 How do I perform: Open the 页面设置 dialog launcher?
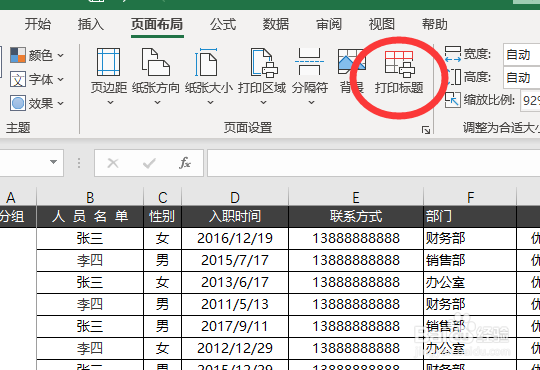426,130
